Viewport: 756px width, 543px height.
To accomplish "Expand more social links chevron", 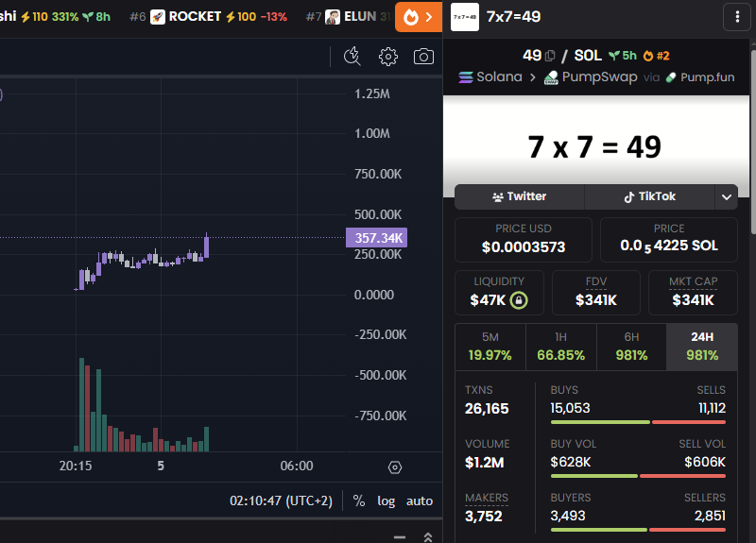I will point(727,196).
